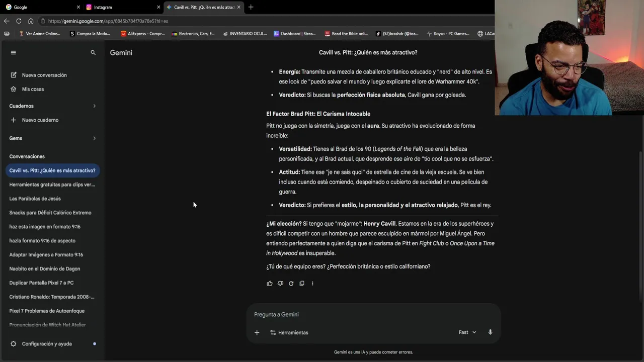644x362 pixels.
Task: Click the plus add files icon
Action: coord(257,332)
